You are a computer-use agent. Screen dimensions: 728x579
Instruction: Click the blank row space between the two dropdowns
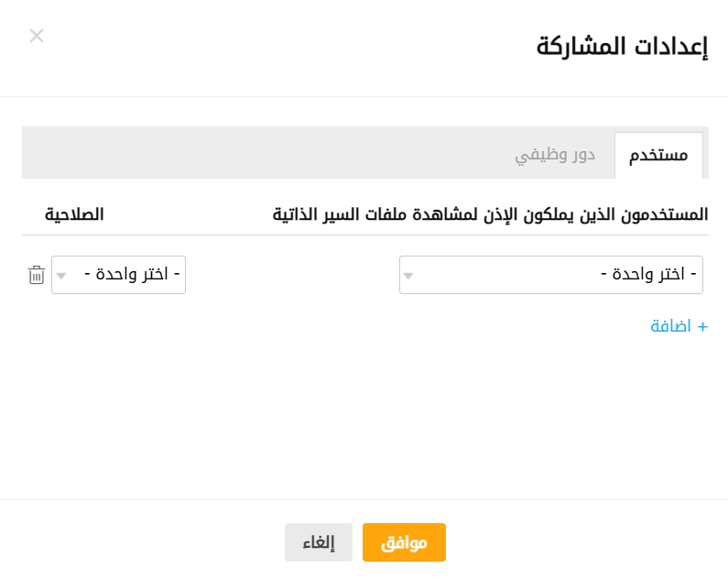coord(291,275)
